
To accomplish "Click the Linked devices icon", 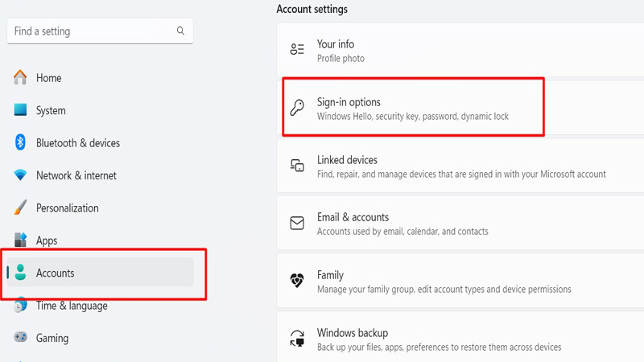I will coord(297,165).
